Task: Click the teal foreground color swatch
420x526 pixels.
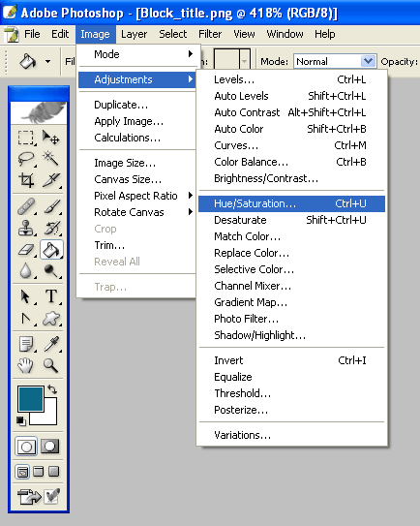Action: (x=31, y=398)
